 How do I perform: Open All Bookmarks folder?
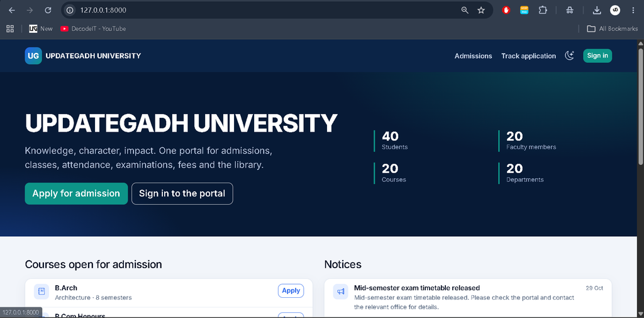tap(613, 28)
